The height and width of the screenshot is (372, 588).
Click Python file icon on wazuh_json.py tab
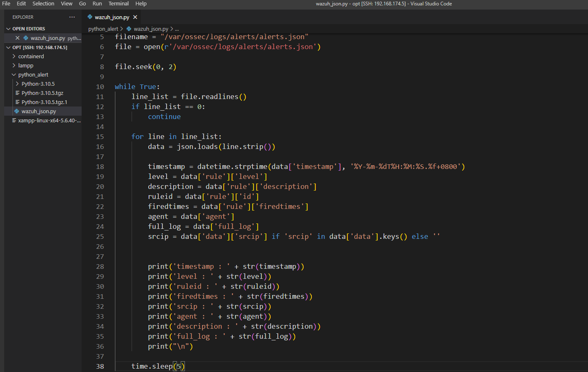(90, 17)
